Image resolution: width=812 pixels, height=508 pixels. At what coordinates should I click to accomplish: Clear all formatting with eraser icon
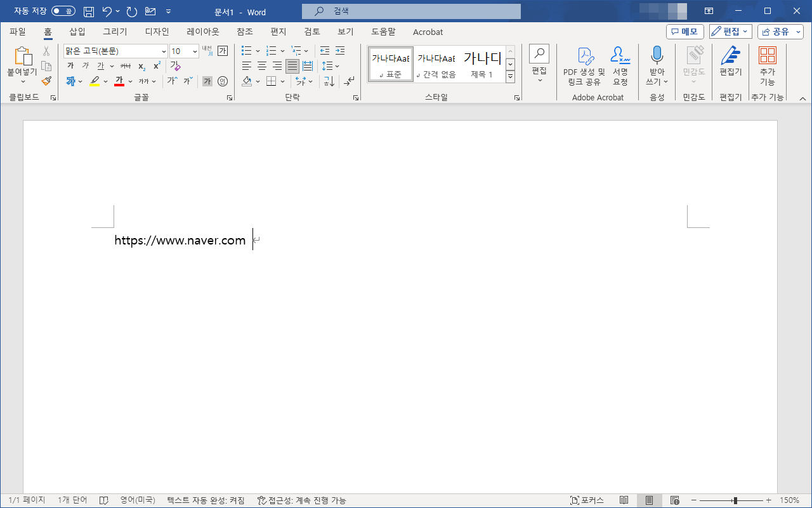click(x=176, y=66)
